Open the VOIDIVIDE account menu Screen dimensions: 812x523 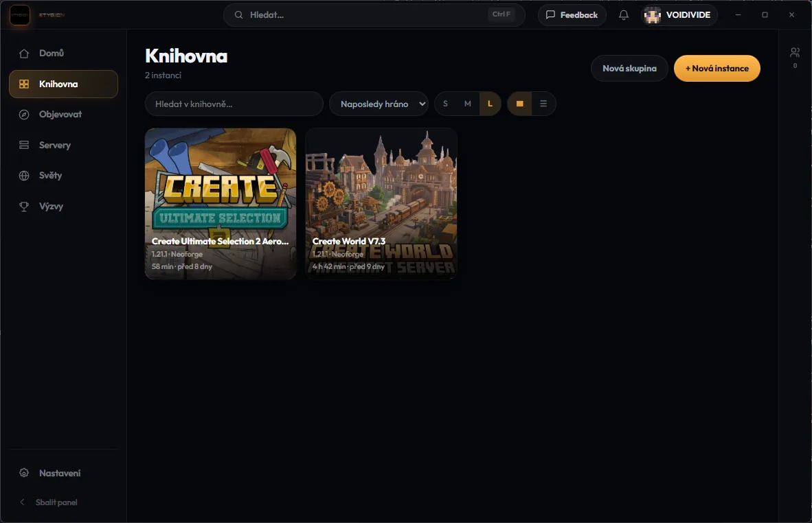tap(679, 15)
